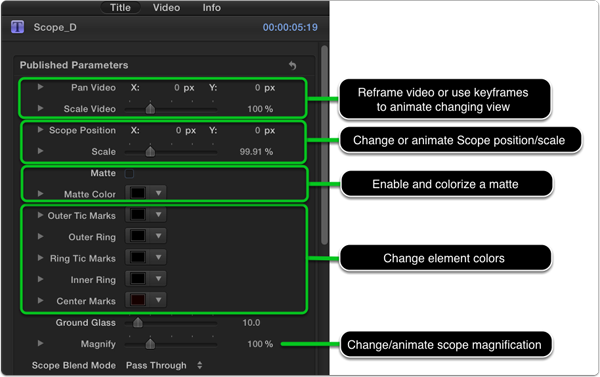600x377 pixels.
Task: Click the Center Marks dark red swatch
Action: click(x=138, y=300)
